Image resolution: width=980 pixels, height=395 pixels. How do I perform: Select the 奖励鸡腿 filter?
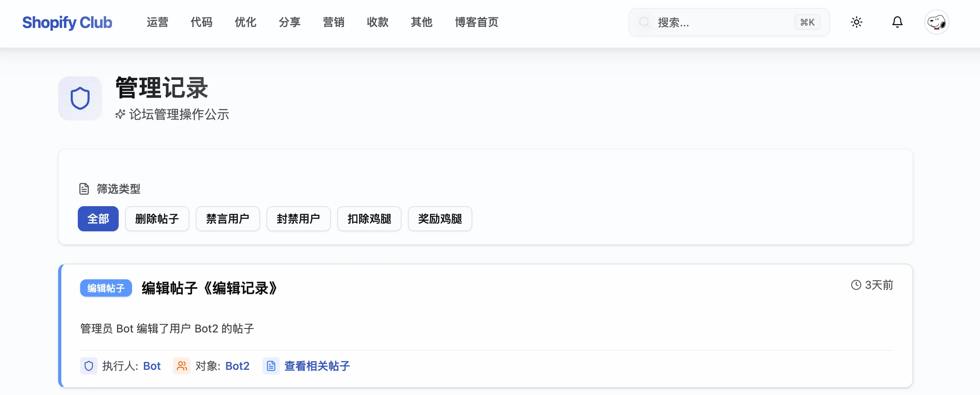click(440, 219)
